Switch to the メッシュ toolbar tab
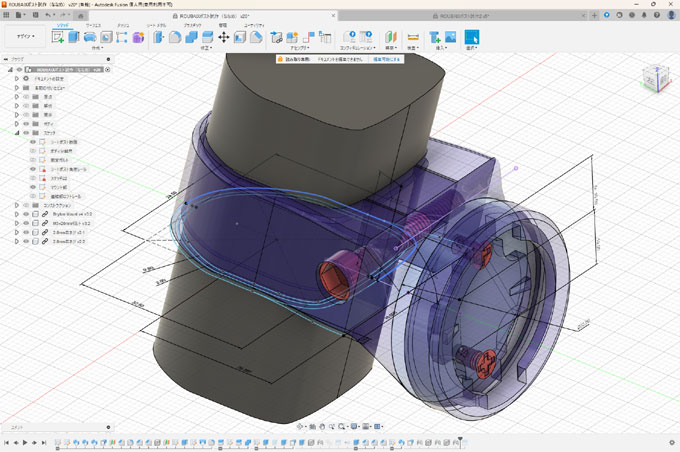This screenshot has width=680, height=452. 122,25
